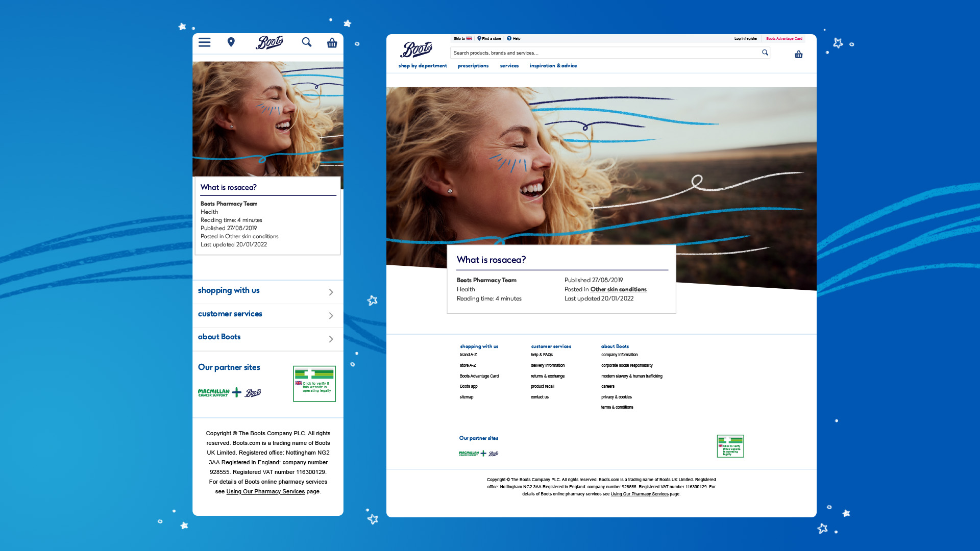Open sitemap footer link
This screenshot has height=551, width=980.
tap(467, 397)
